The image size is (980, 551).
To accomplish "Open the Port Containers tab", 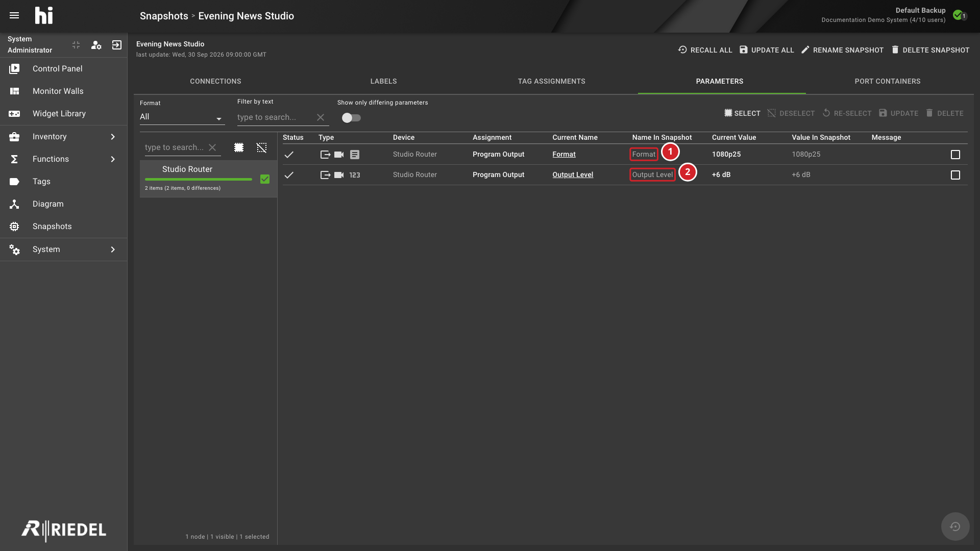I will coord(888,81).
